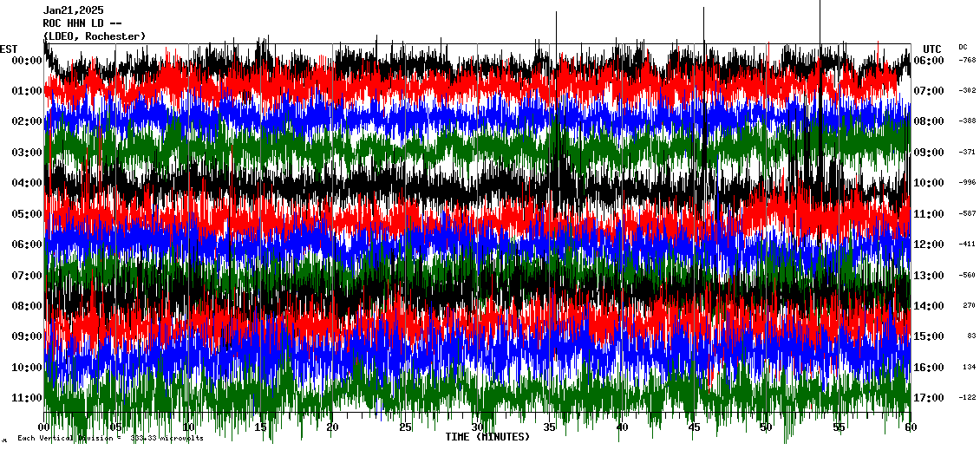Click the 17:00 UTC time label
Screen dimensions: 980x450
pyautogui.click(x=929, y=398)
